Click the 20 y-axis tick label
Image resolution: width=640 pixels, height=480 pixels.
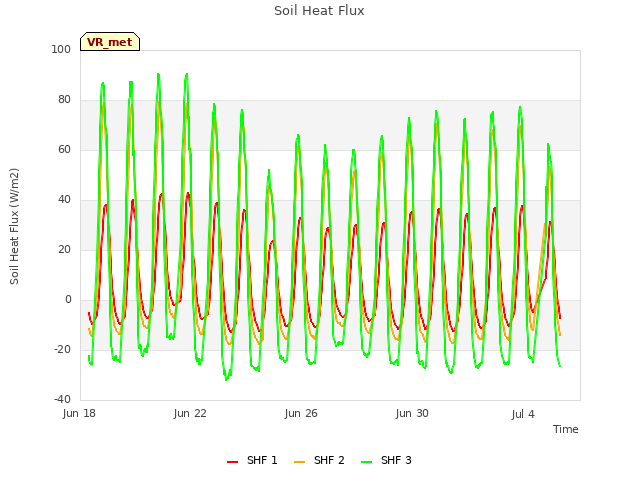pos(64,250)
